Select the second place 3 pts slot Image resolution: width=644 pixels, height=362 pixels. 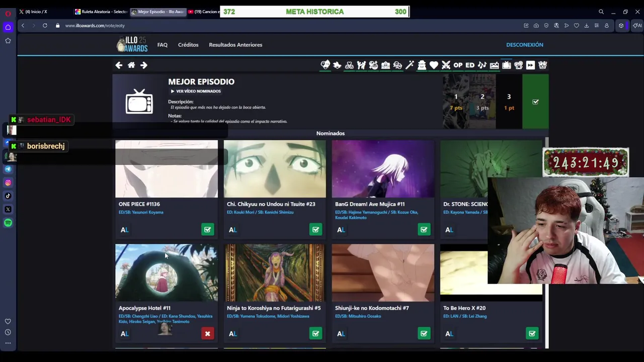[x=482, y=102]
